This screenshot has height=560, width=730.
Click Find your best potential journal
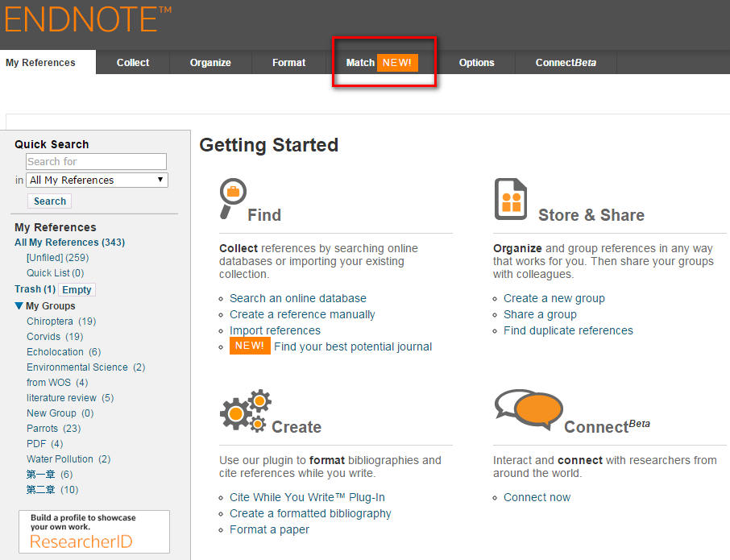pos(353,346)
